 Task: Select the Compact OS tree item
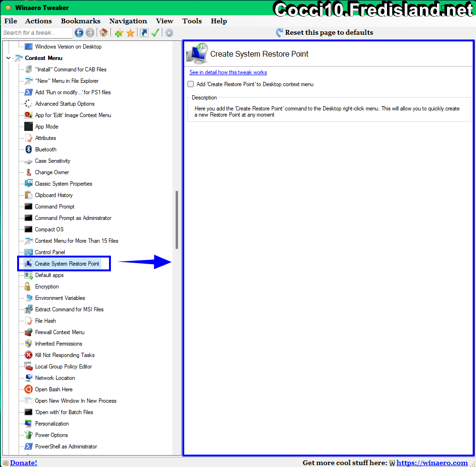(x=49, y=229)
